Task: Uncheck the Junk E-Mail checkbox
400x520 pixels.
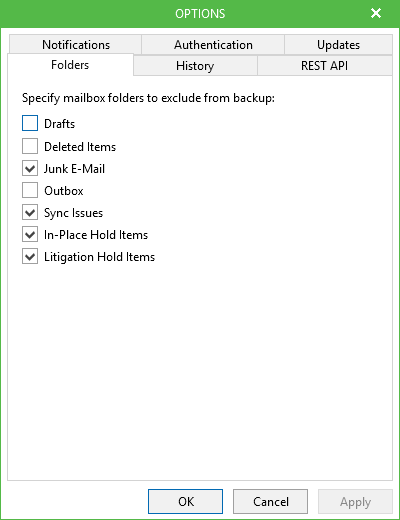Action: coord(30,168)
